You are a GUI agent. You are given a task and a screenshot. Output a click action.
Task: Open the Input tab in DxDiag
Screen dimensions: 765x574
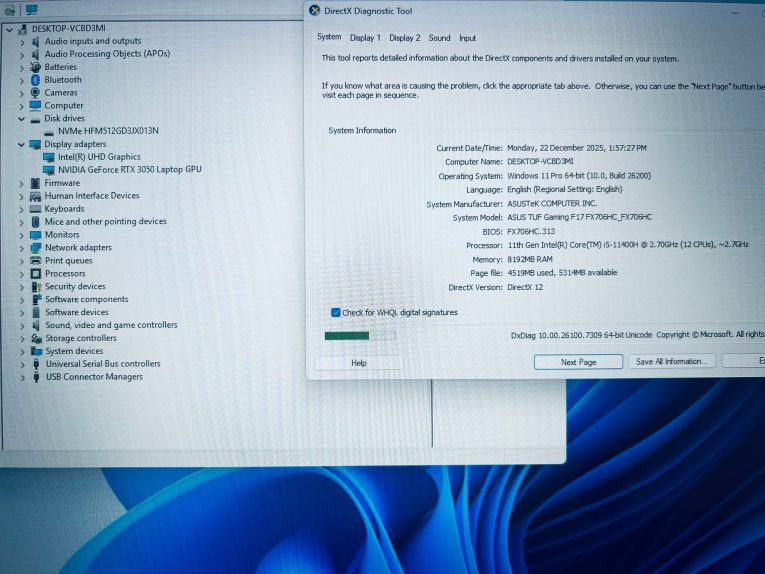[x=467, y=38]
